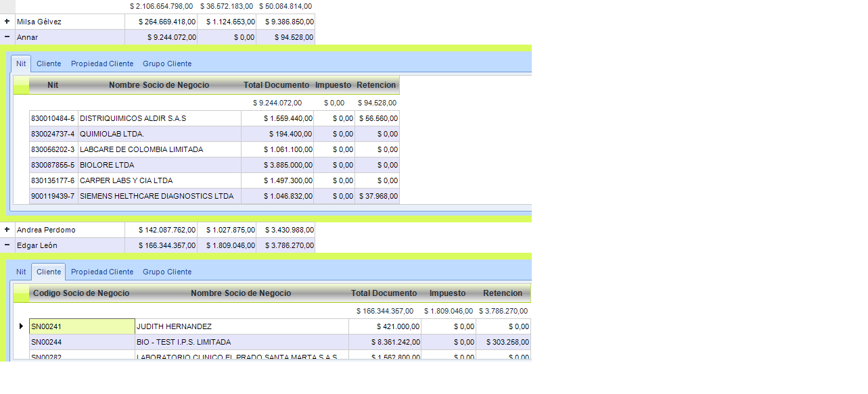Viewport: 868px width, 394px height.
Task: Sort by Codigo Socio de Negocio column
Action: 81,293
